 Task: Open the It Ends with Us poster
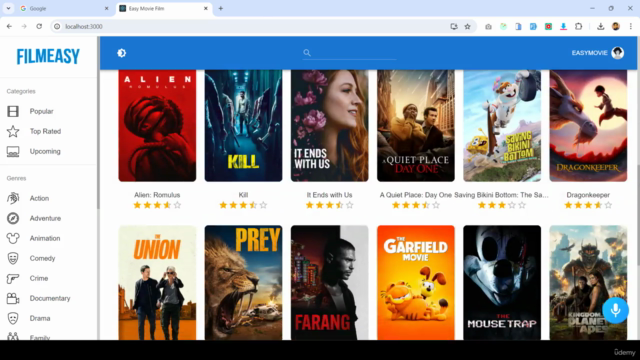pos(329,125)
